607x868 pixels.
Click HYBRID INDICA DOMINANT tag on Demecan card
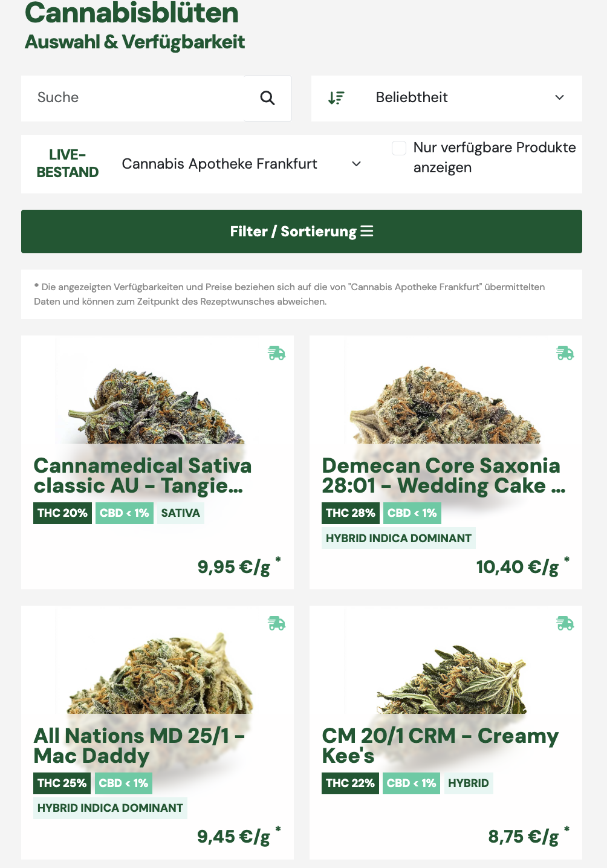[x=398, y=538]
